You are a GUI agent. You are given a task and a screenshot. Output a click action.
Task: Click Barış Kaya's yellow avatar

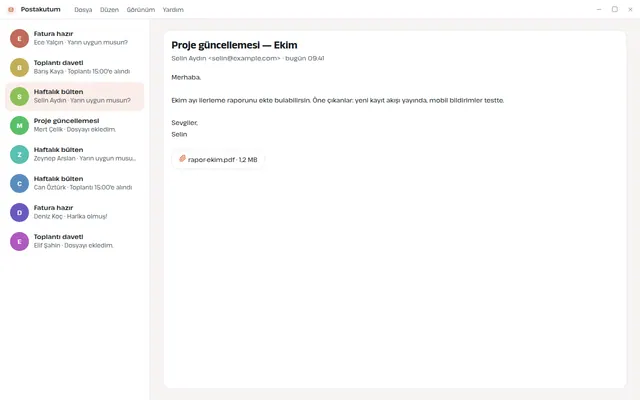point(19,67)
